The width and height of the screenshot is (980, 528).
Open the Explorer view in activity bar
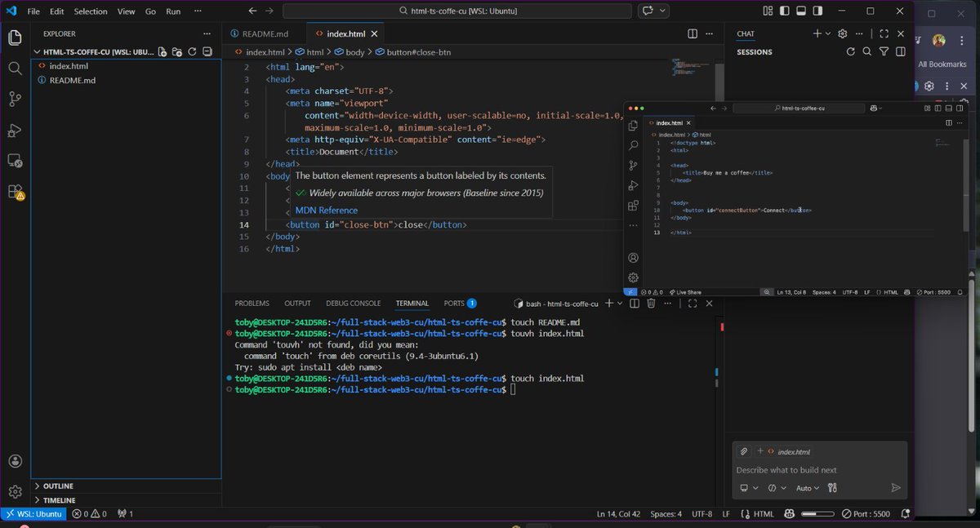pos(15,38)
